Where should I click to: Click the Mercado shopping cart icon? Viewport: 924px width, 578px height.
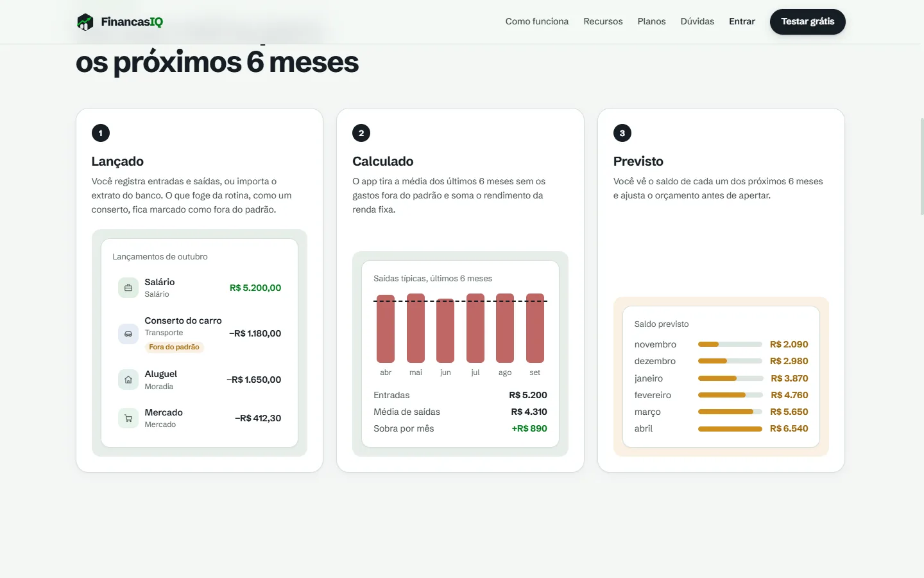tap(128, 418)
